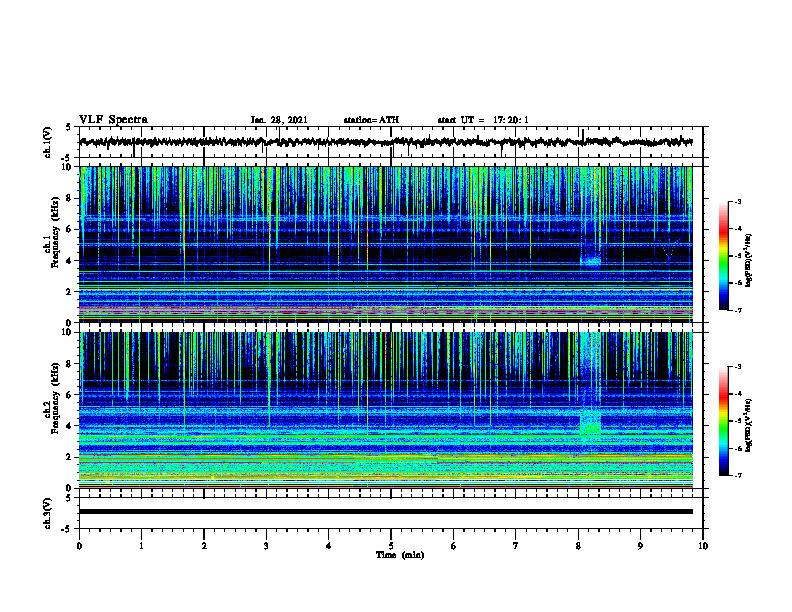Click the "4" label on the time axis
This screenshot has width=792, height=612.
(329, 546)
